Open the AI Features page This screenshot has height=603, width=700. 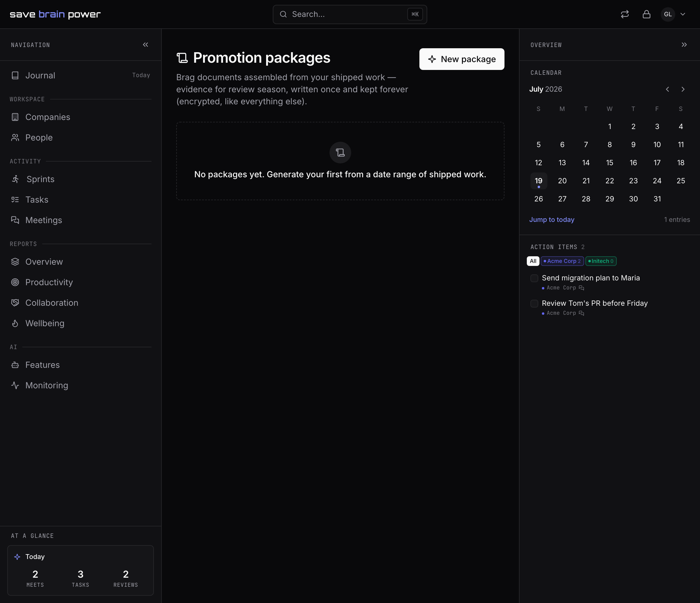tap(80, 365)
